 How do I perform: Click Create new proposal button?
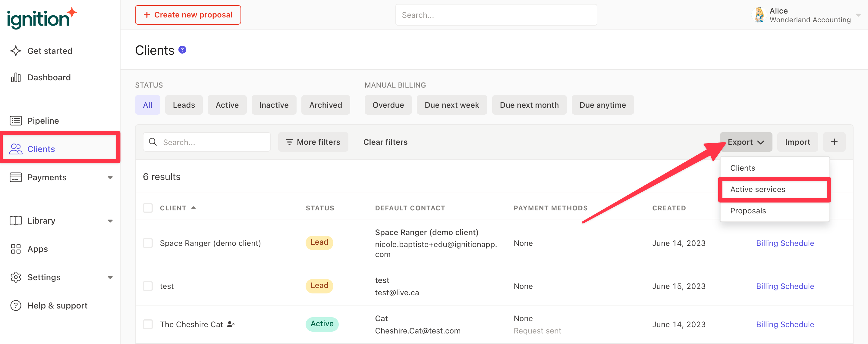188,15
